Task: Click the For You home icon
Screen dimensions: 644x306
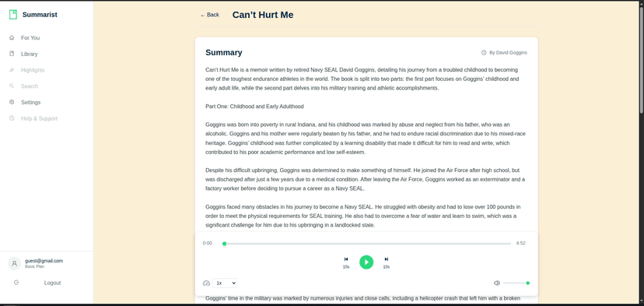Action: (x=12, y=37)
